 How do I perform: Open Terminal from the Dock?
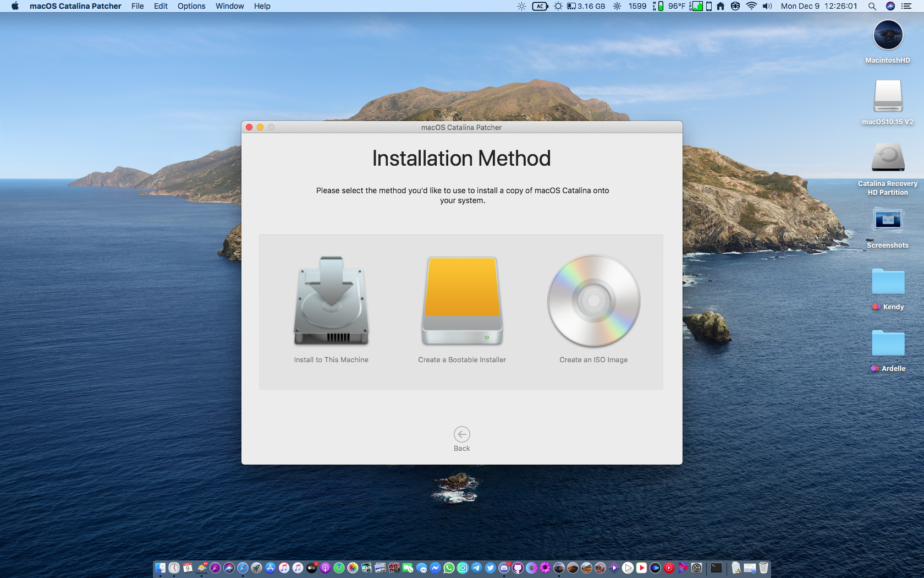coord(716,568)
